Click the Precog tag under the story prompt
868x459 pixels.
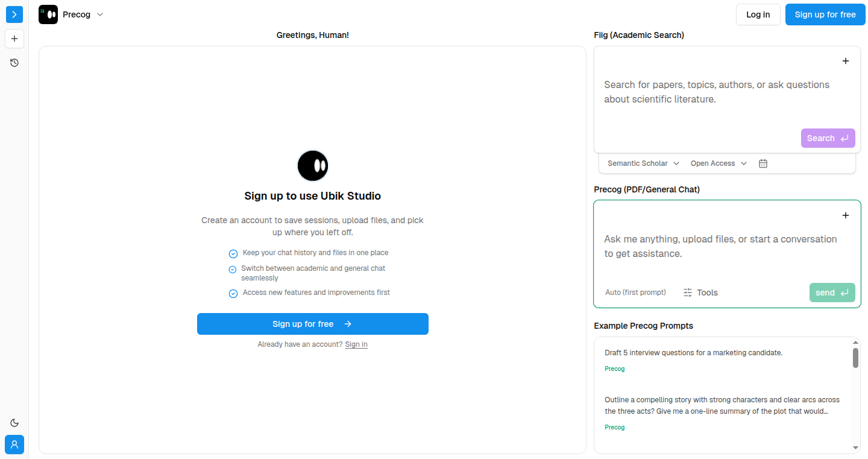tap(615, 427)
